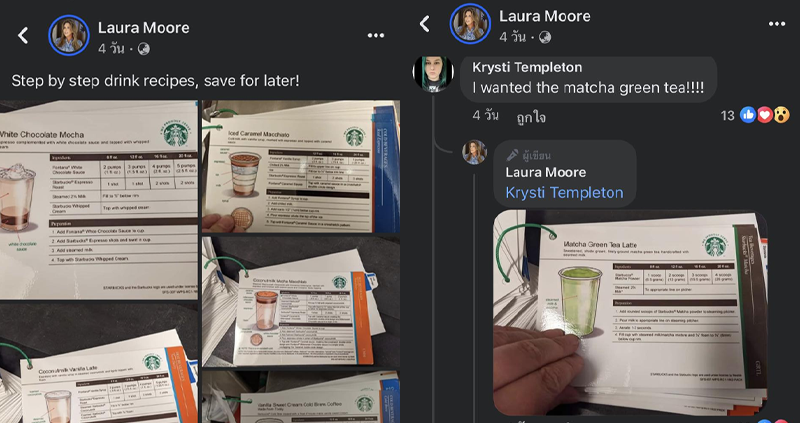Click the Krysti Templeton mention link in reply

pos(564,192)
